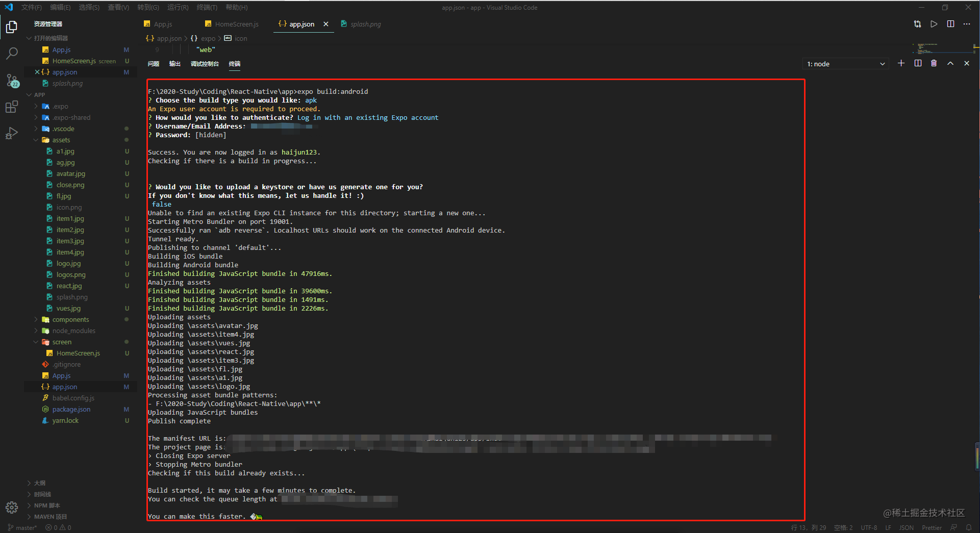Change LF line ending in status bar
This screenshot has width=980, height=533.
tap(888, 528)
